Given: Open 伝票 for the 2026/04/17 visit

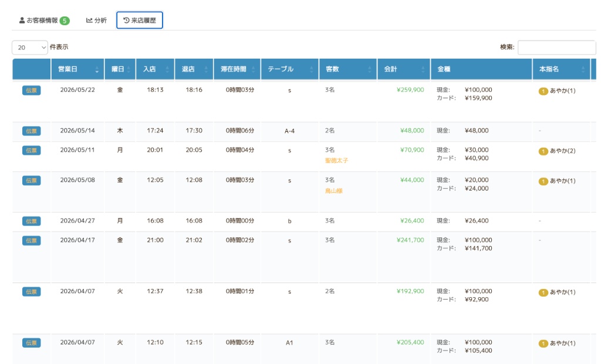Looking at the screenshot, I should [x=32, y=241].
